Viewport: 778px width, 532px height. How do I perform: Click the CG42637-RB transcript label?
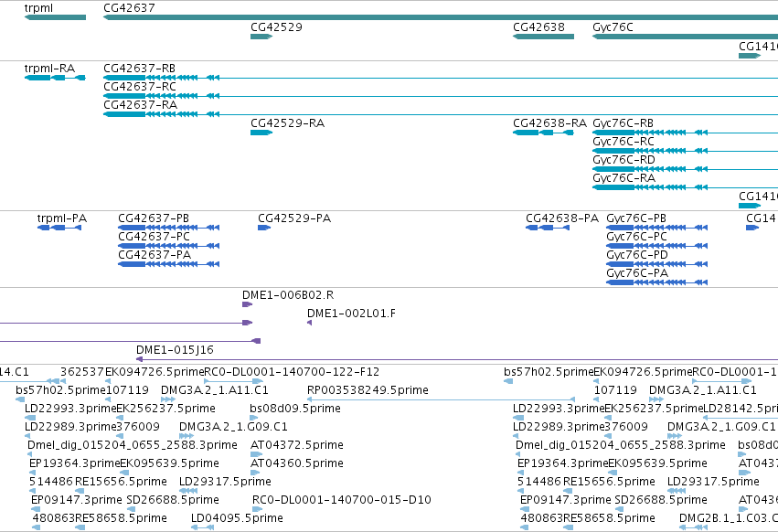(140, 68)
